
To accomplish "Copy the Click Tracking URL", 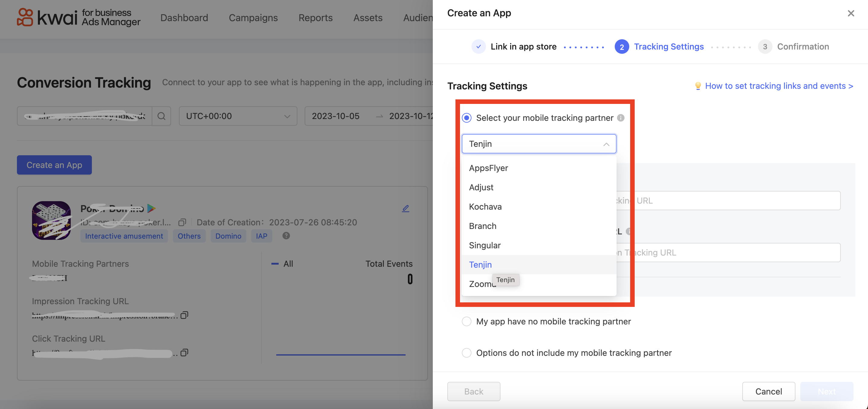I will click(184, 353).
